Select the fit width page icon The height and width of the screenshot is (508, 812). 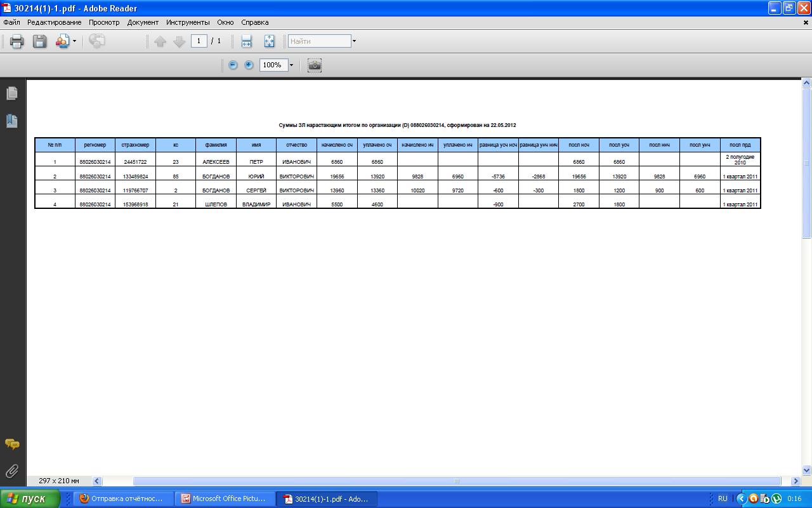(x=247, y=41)
